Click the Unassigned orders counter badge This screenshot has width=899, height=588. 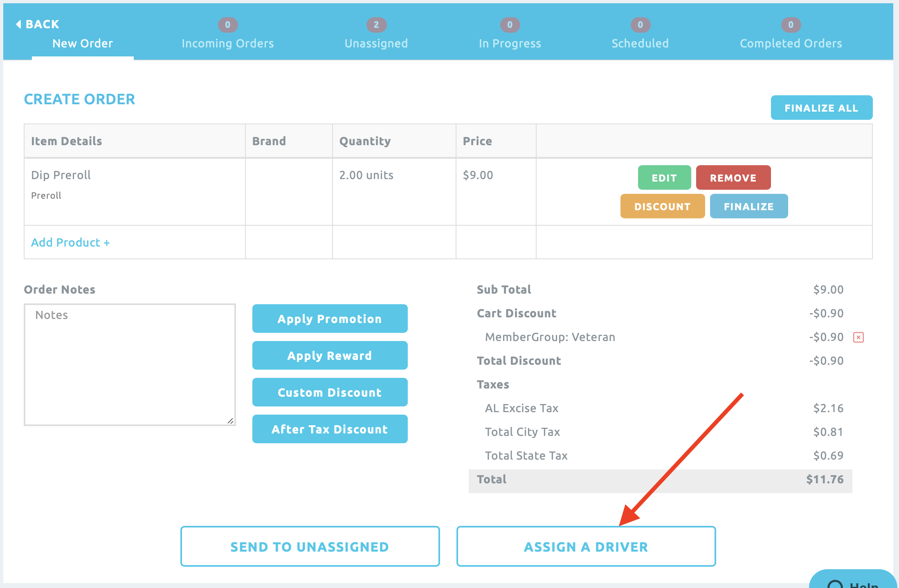(376, 25)
